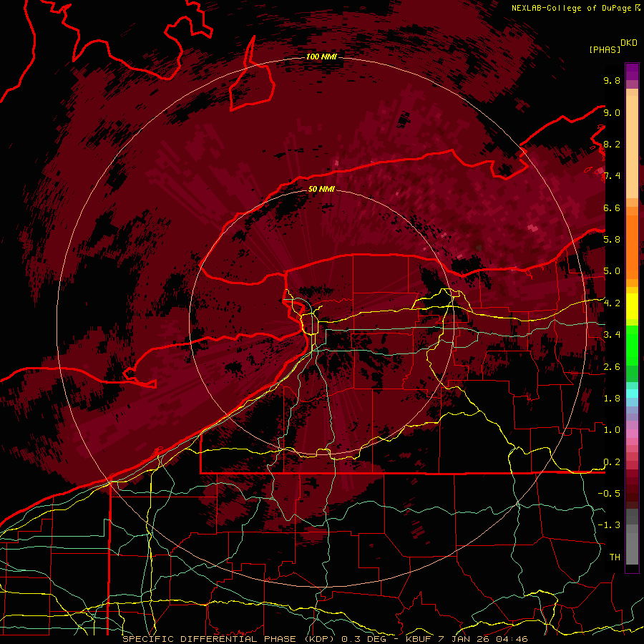
Task: Click the 2.6 color scale value
Action: coord(612,366)
